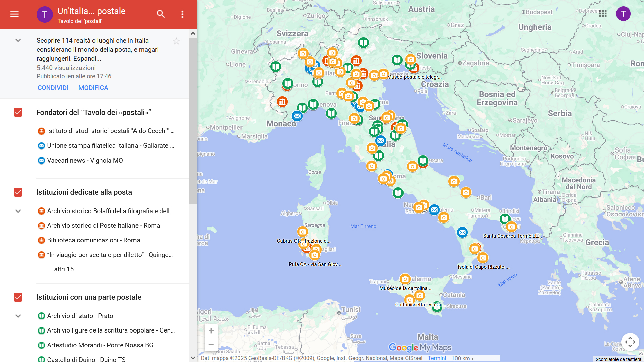644x362 pixels.
Task: Click the sidebar vertical scrollbar thumb
Action: (x=193, y=121)
